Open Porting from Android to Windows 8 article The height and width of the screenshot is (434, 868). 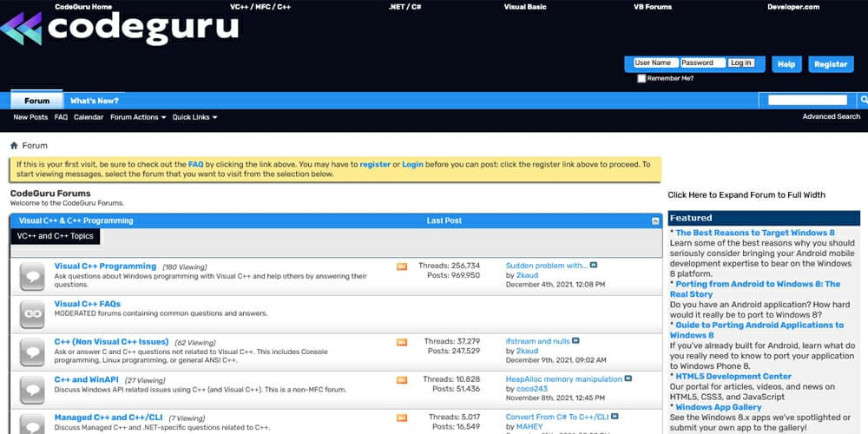pos(755,289)
